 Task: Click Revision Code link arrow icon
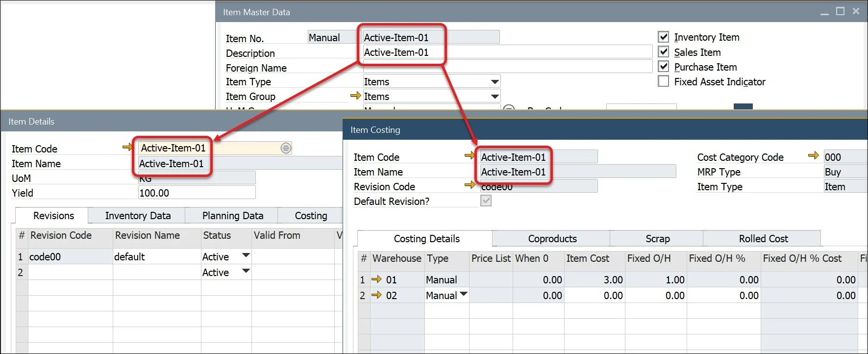[470, 185]
